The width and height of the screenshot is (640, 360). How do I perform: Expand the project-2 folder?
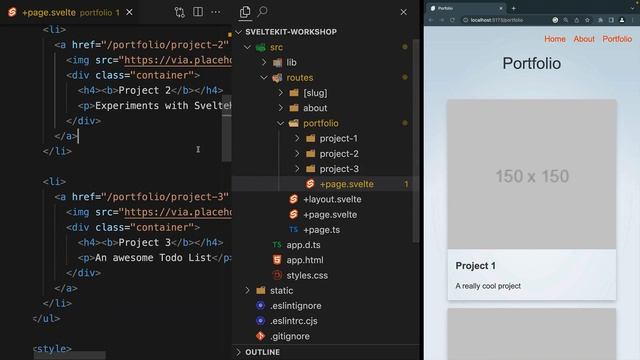click(x=297, y=154)
